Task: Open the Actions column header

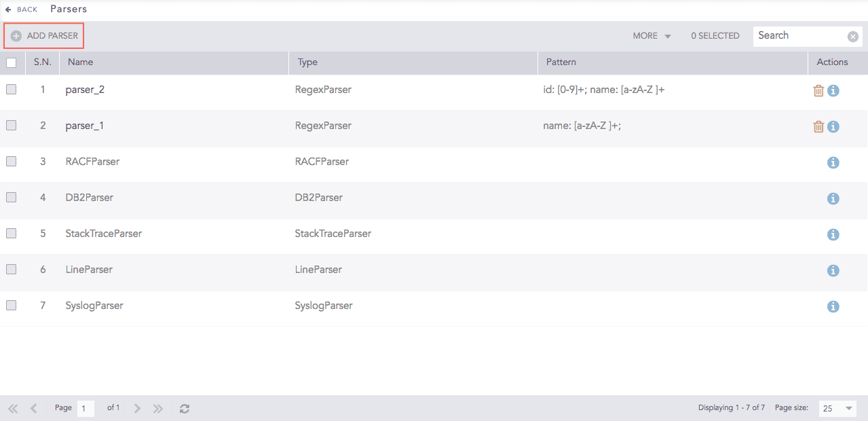Action: pos(831,62)
